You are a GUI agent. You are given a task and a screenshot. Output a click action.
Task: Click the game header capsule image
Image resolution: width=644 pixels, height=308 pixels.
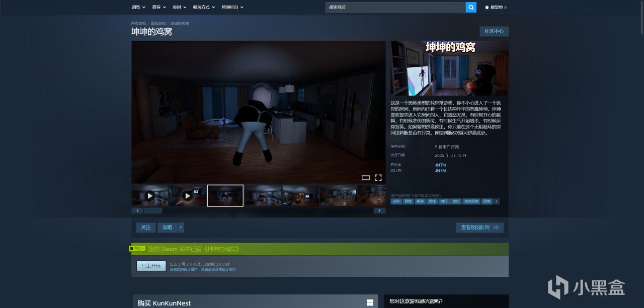coord(450,68)
